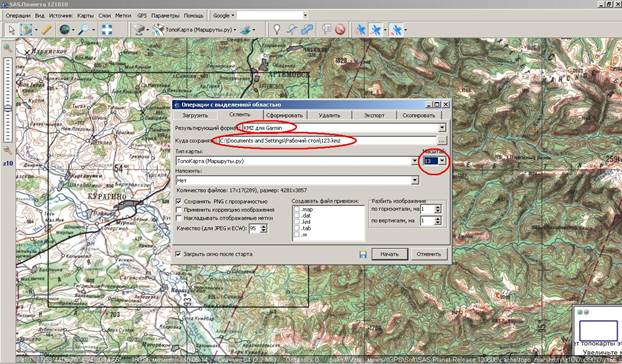622x364 pixels.
Task: Toggle 'Закрыть окно после старта' checkbox
Action: coord(178,254)
